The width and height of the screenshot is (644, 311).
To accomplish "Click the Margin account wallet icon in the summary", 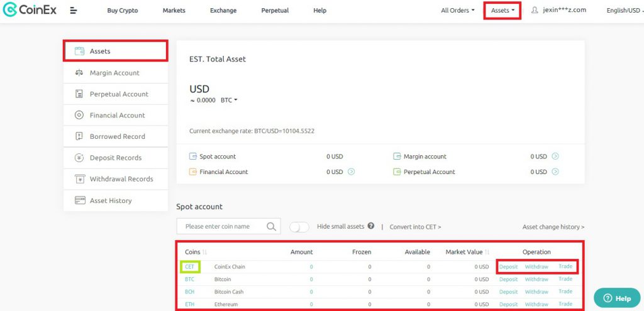I will click(397, 156).
